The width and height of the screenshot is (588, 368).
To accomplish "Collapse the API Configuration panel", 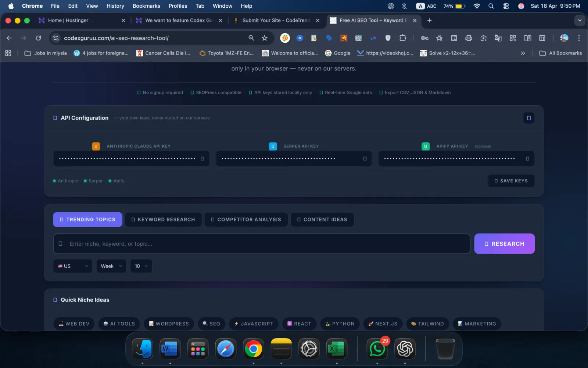I will pos(528,118).
